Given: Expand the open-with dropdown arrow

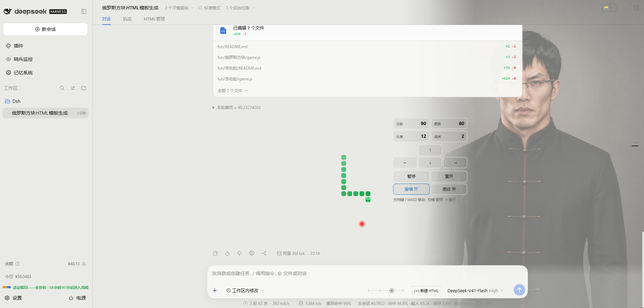Looking at the screenshot, I should [x=613, y=8].
